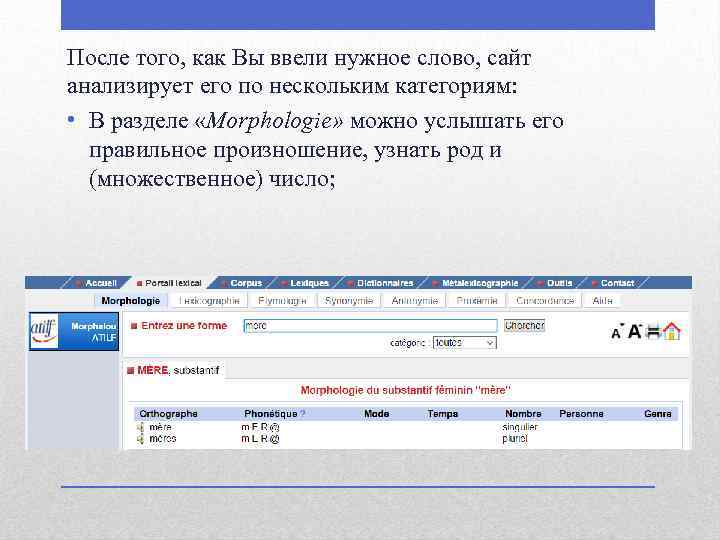Switch to the Proxémie tab
The width and height of the screenshot is (720, 540).
[477, 301]
